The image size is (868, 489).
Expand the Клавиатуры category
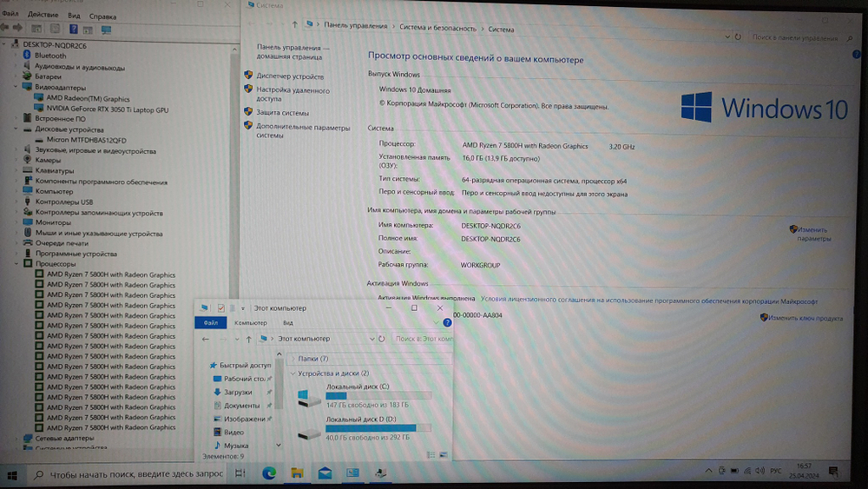[x=16, y=170]
